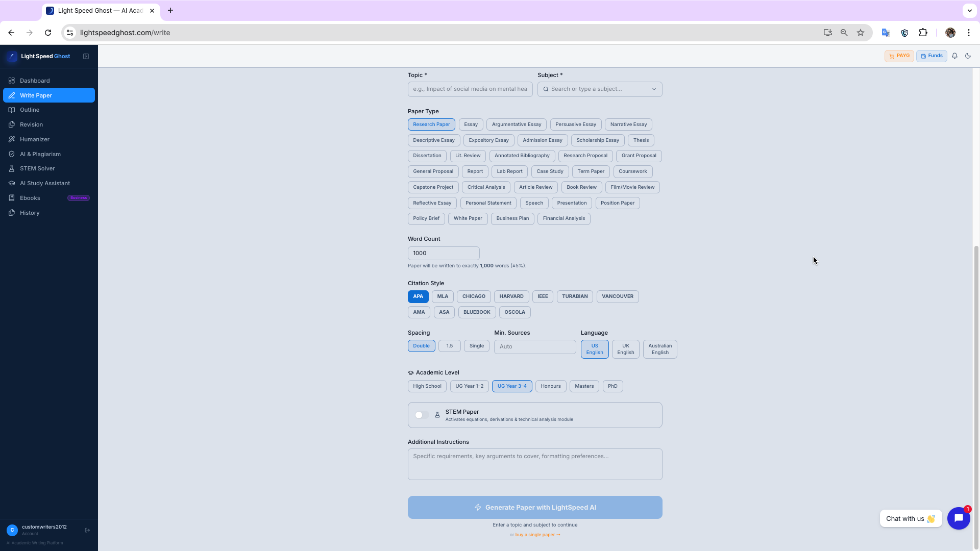This screenshot has width=980, height=551.
Task: Open the Humanizer tool
Action: coord(49,139)
